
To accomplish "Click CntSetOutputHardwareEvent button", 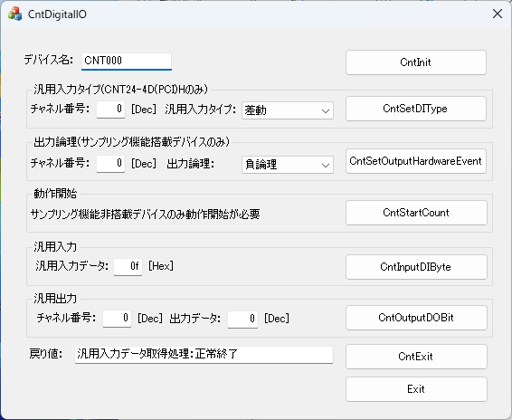I will point(416,161).
